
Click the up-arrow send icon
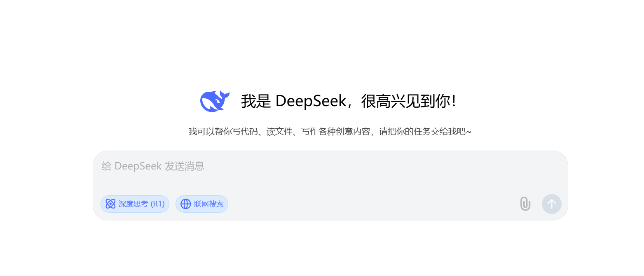[x=551, y=204]
